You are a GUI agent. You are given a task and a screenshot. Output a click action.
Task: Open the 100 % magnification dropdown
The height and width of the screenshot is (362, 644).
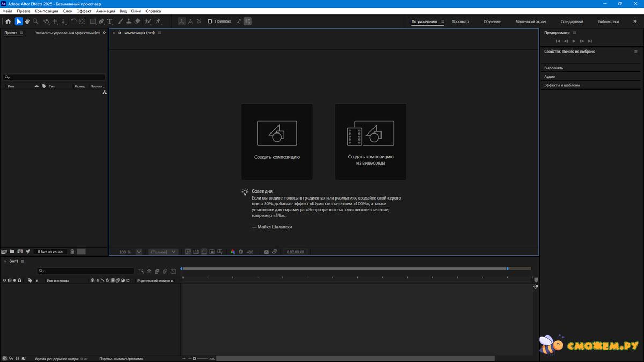(x=139, y=252)
